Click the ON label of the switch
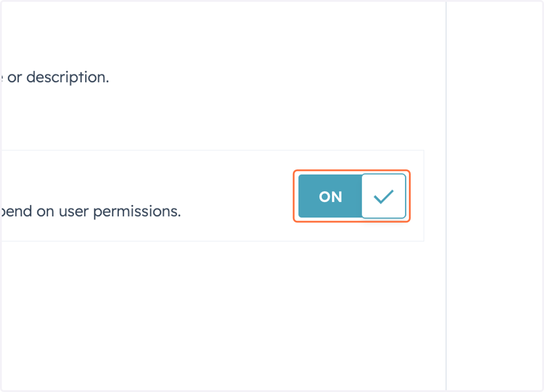The height and width of the screenshot is (392, 544). pyautogui.click(x=330, y=197)
